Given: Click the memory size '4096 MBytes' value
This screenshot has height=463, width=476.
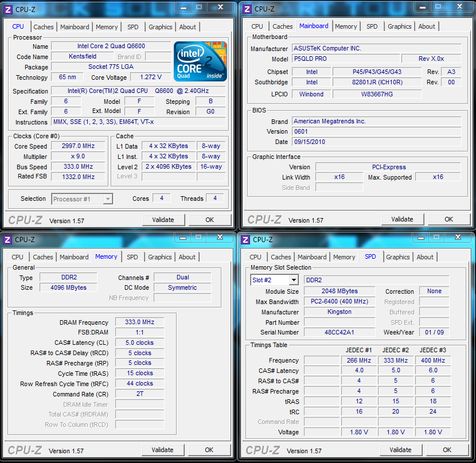Looking at the screenshot, I should (x=69, y=287).
